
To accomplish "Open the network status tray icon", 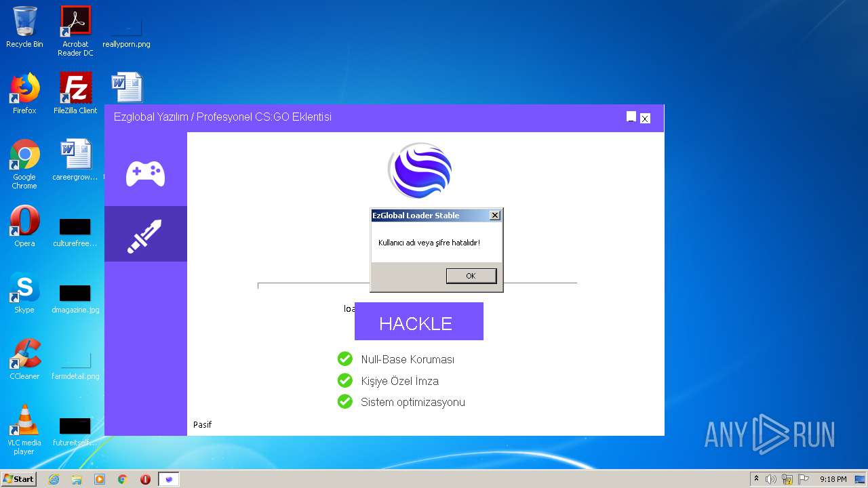I will point(787,479).
